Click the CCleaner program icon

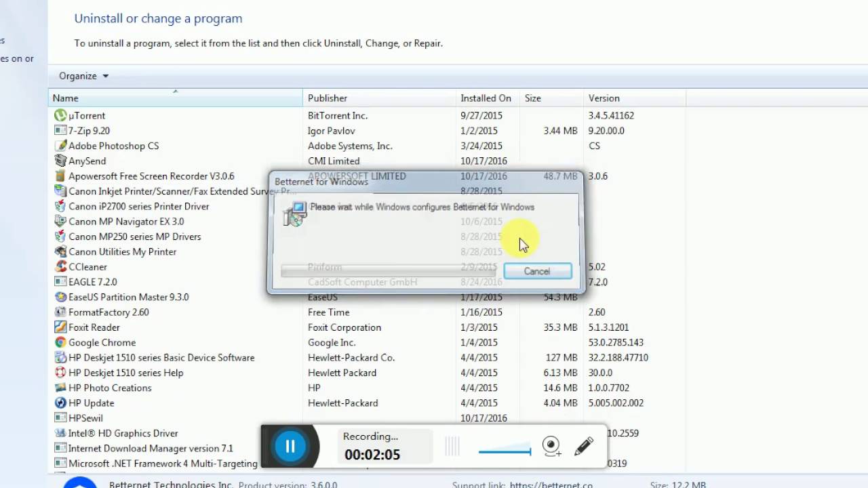pos(60,267)
